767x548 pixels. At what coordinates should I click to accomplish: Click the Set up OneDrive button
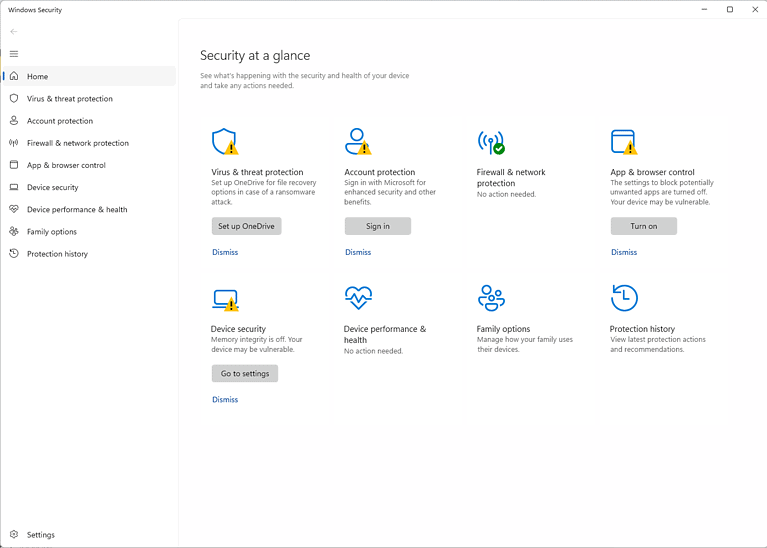click(x=247, y=226)
